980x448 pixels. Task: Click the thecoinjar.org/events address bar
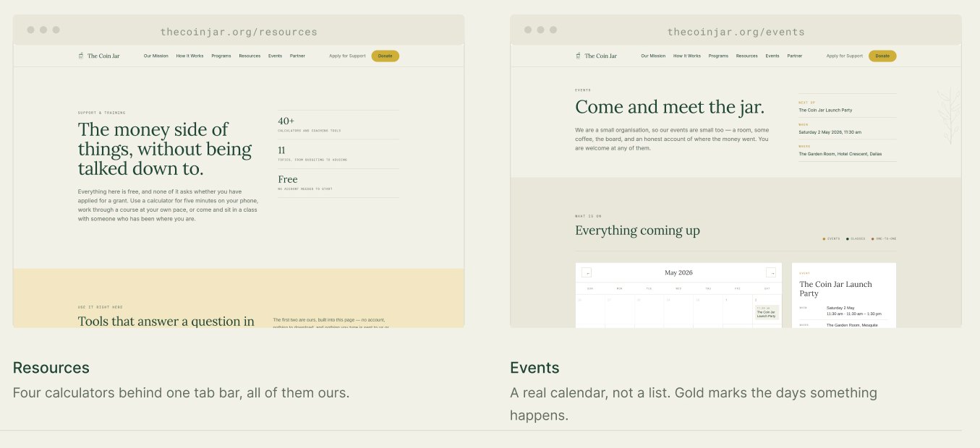pos(736,32)
